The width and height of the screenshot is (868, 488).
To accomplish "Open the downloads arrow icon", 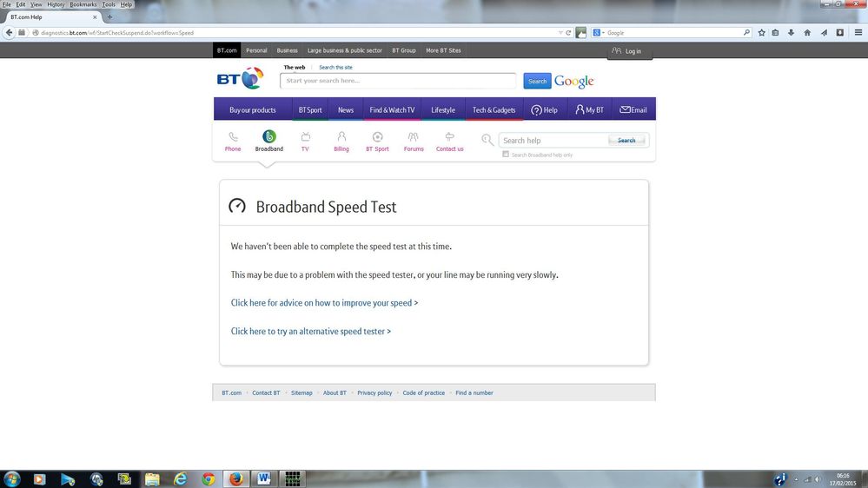I will [791, 33].
